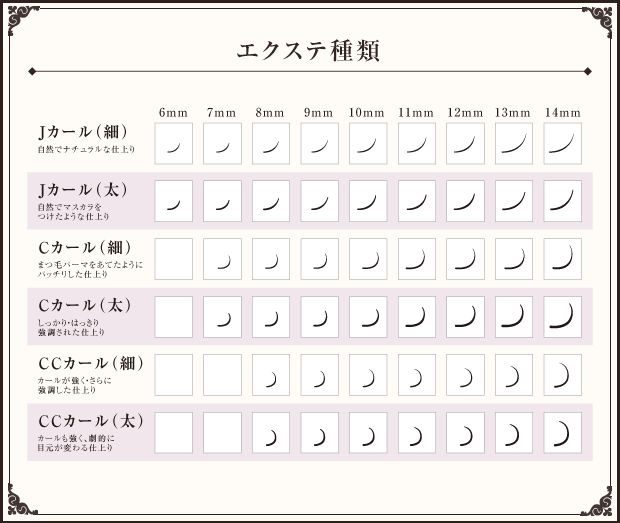This screenshot has width=620, height=523.
Task: Click the empty CCカール(太) 7mm box
Action: pos(222,433)
